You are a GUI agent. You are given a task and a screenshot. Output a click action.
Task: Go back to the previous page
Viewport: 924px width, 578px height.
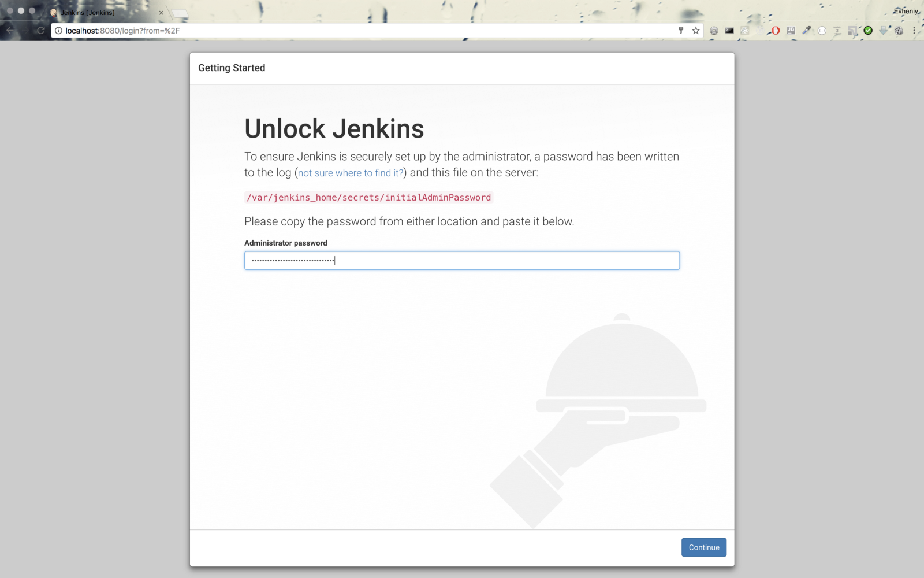click(10, 31)
